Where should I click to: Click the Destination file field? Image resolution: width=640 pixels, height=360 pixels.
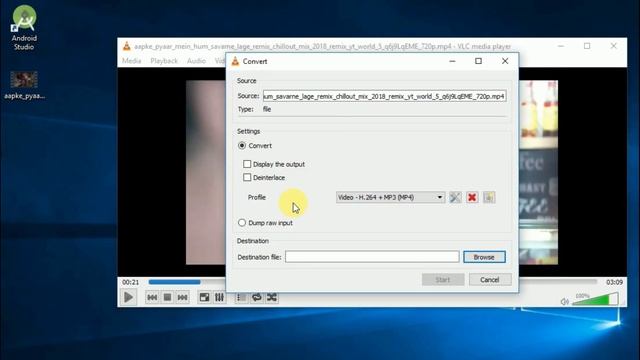pos(372,257)
